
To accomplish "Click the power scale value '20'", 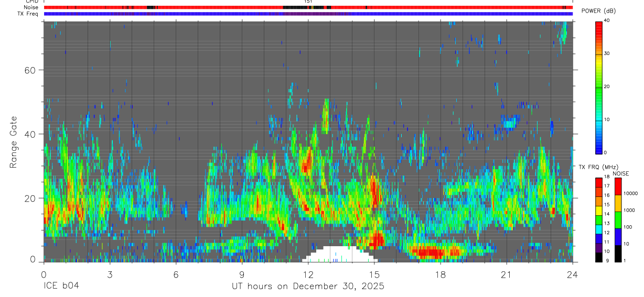I will tap(607, 86).
